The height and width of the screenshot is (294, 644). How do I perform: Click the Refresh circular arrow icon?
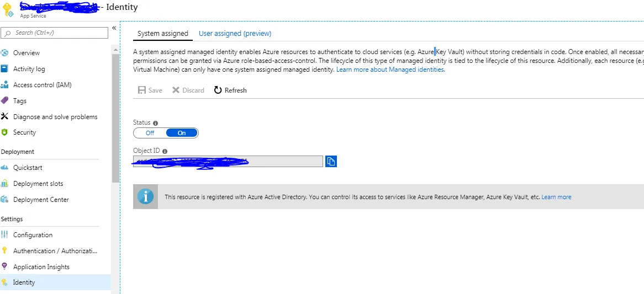[x=218, y=90]
